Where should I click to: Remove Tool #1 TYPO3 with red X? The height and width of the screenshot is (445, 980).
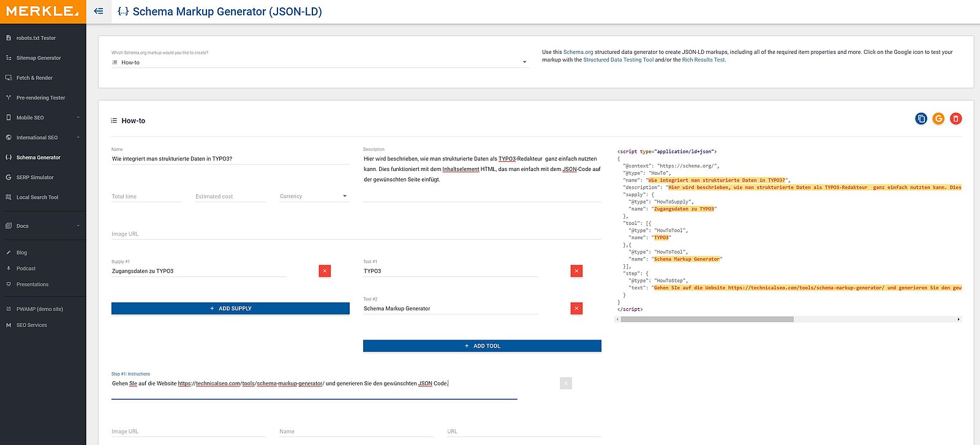[x=576, y=271]
